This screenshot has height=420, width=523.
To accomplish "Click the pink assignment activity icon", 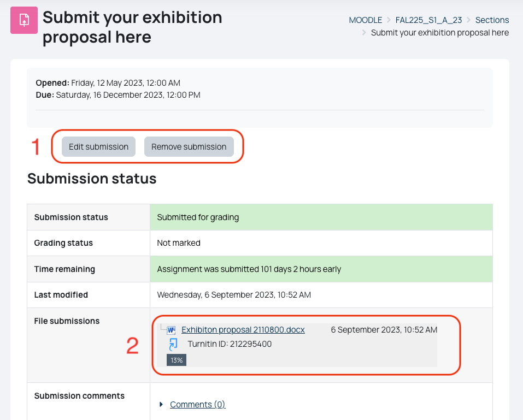I will 23,21.
